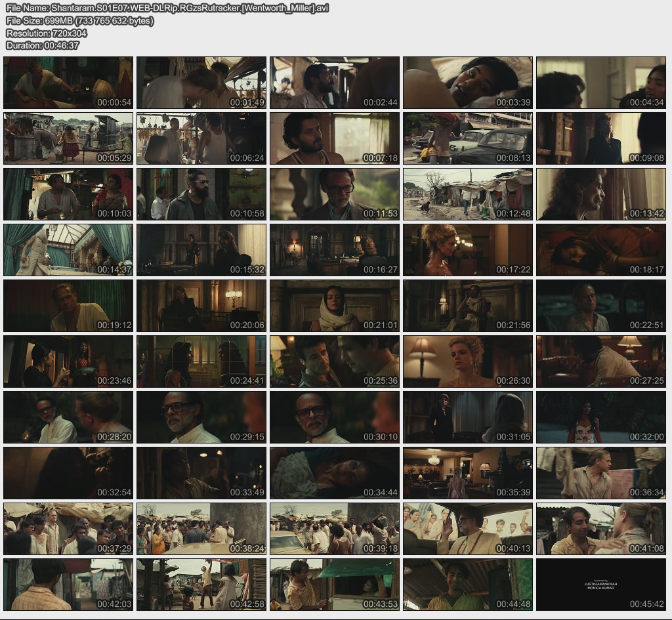Image resolution: width=672 pixels, height=620 pixels.
Task: Click the frame stamped 00:06:24
Action: [201, 138]
